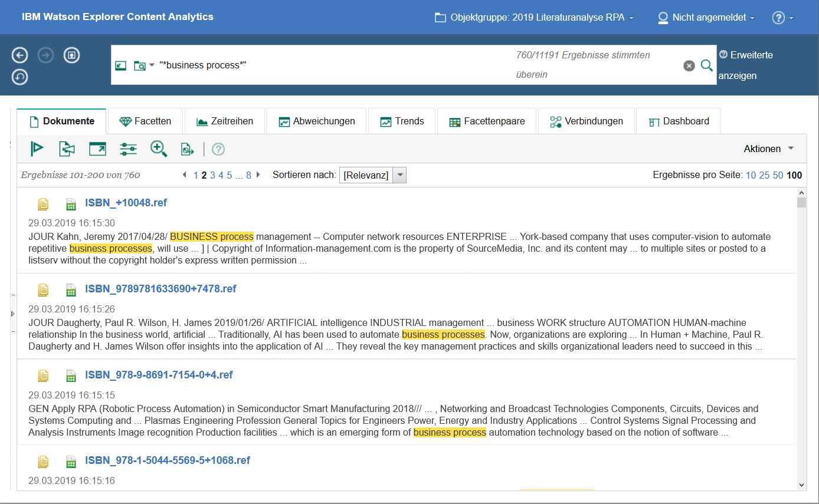
Task: Click the green table icon for ISBN_978-9-8691-7154-0+4.ref
Action: pos(71,376)
